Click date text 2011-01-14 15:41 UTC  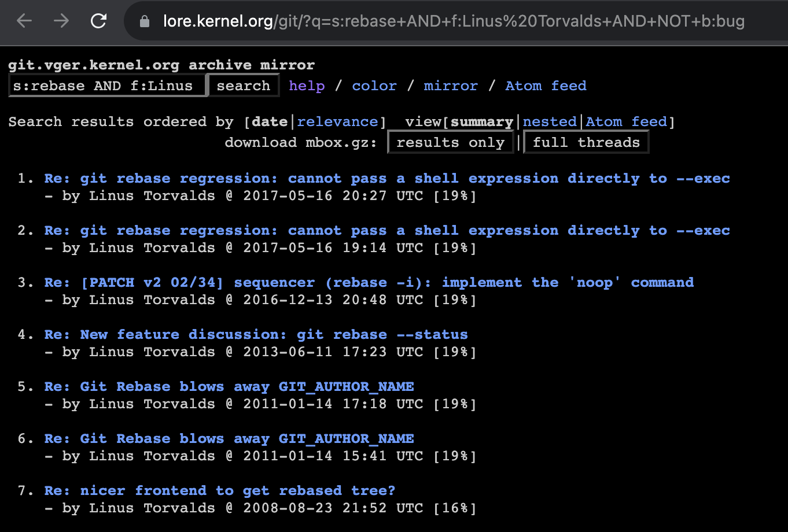pyautogui.click(x=333, y=456)
